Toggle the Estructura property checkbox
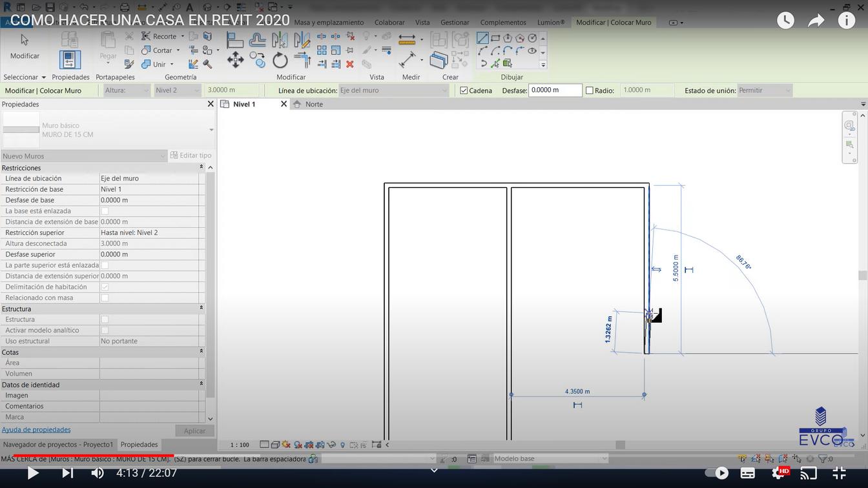 tap(105, 320)
